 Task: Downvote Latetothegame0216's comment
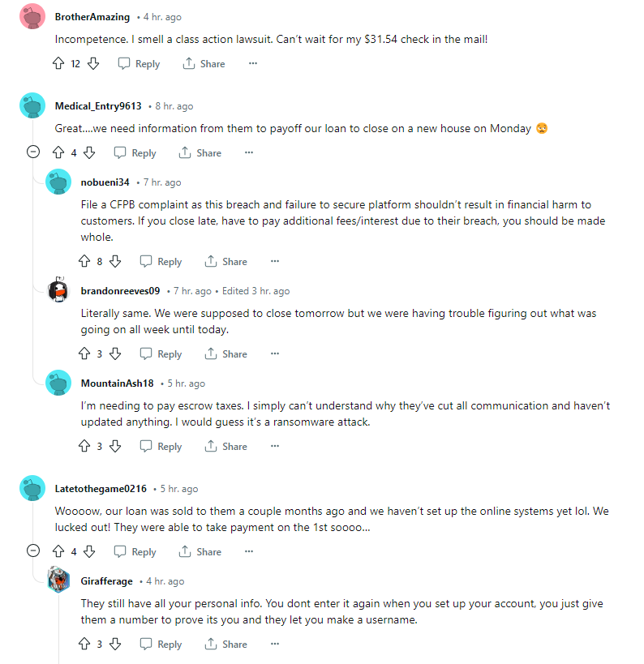[x=89, y=551]
